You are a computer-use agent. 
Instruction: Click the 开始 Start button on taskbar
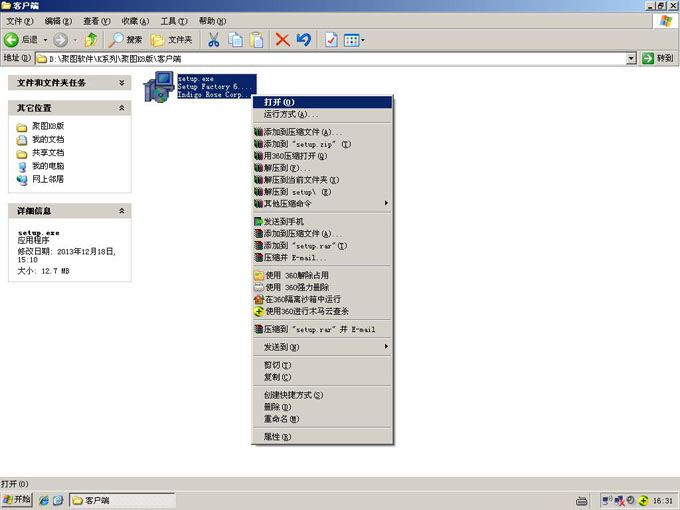[18, 499]
